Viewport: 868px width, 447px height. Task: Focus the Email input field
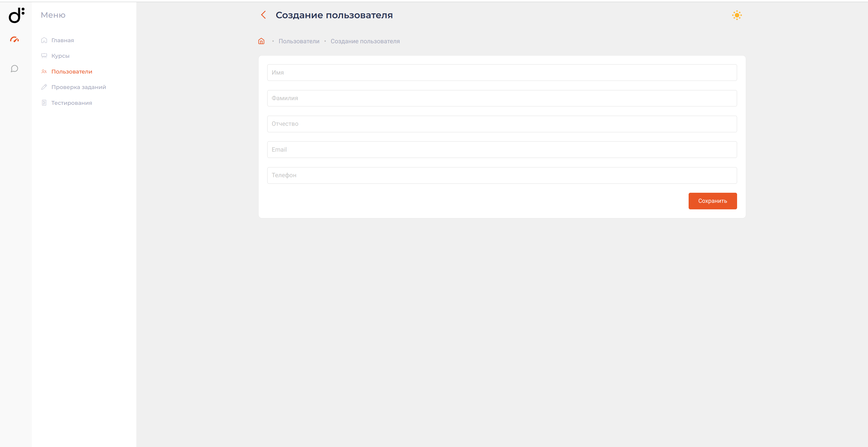502,150
